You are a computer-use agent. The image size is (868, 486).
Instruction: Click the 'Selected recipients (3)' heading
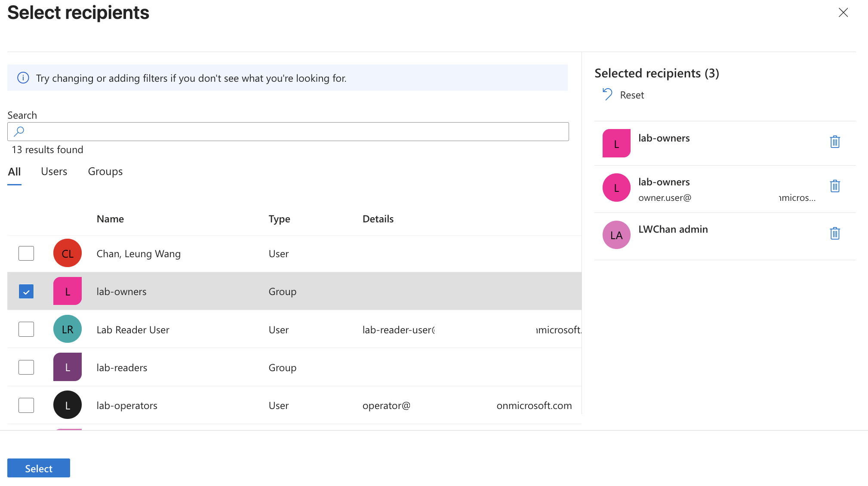pos(657,73)
